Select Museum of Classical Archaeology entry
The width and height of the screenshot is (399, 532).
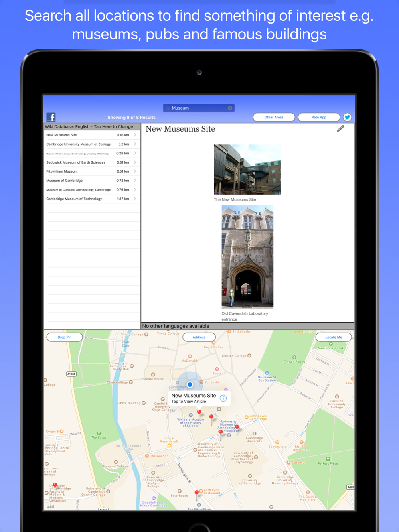pos(92,190)
